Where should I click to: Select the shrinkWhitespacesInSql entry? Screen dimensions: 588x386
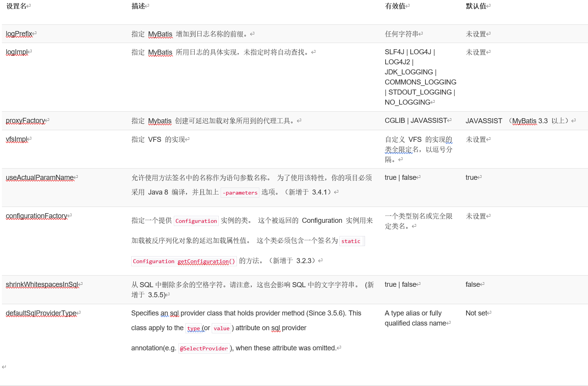point(42,284)
